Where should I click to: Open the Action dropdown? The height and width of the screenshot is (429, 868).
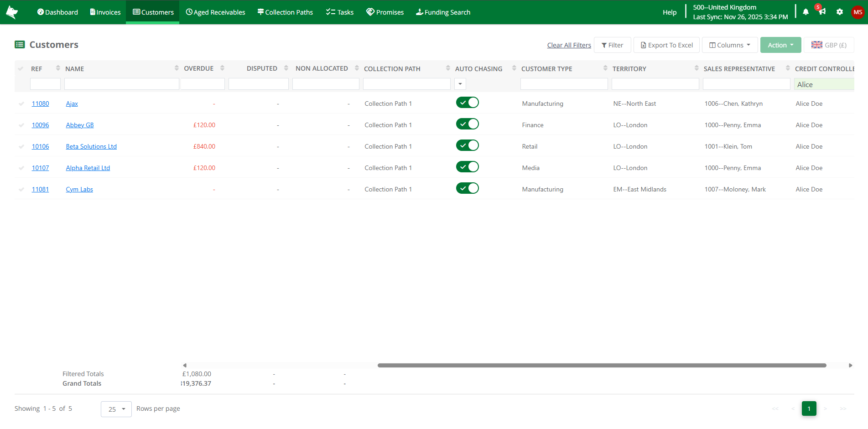[x=780, y=45]
